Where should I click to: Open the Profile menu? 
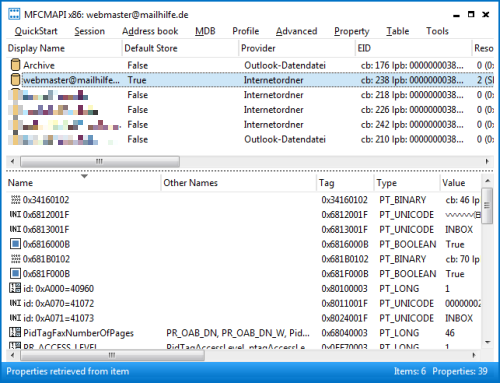(246, 31)
